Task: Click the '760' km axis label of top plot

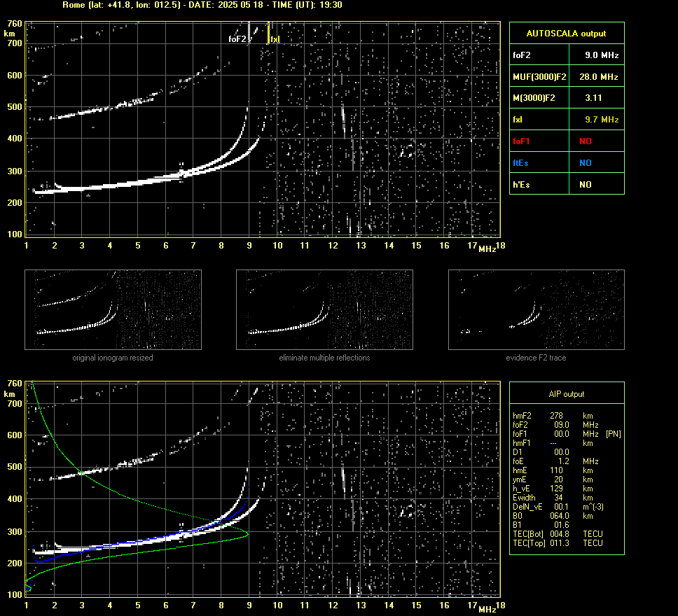Action: click(14, 23)
